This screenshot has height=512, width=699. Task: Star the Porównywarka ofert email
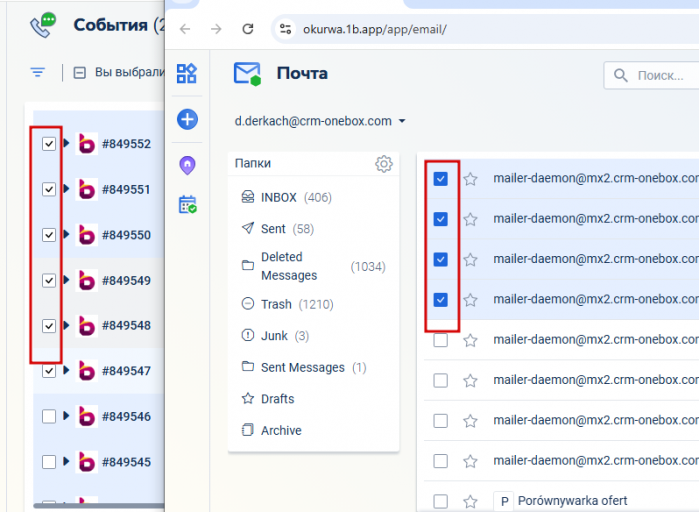point(470,501)
